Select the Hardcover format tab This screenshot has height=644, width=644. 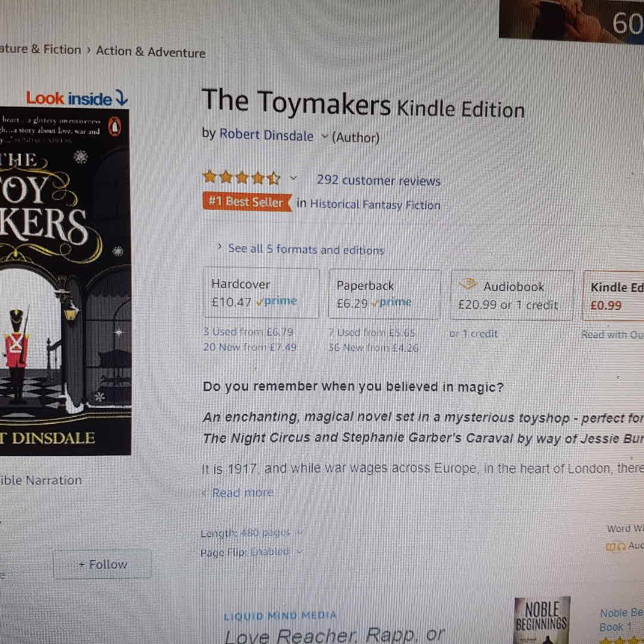(262, 293)
